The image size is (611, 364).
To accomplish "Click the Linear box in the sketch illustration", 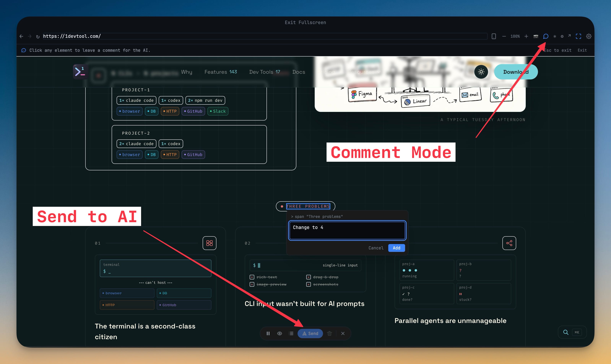I will [415, 101].
